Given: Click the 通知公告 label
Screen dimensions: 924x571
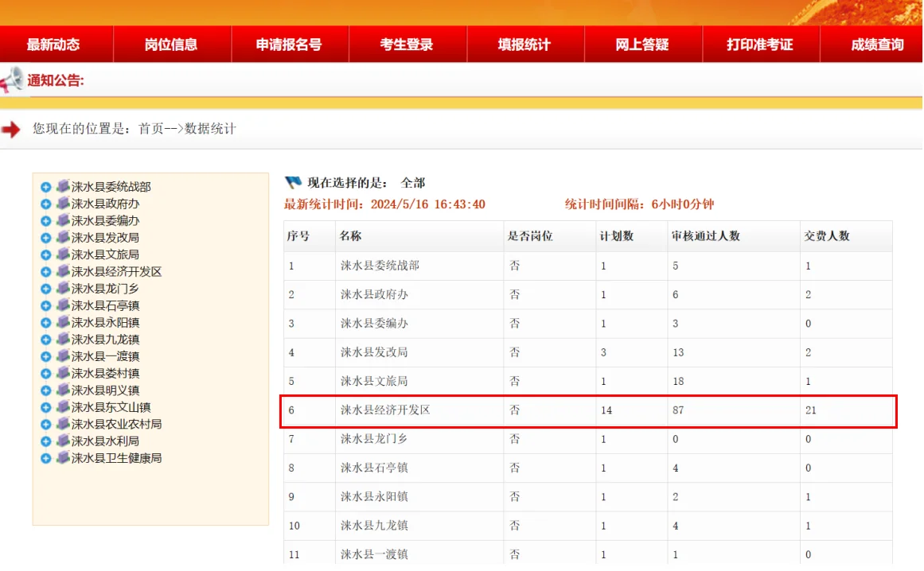Looking at the screenshot, I should [x=56, y=80].
